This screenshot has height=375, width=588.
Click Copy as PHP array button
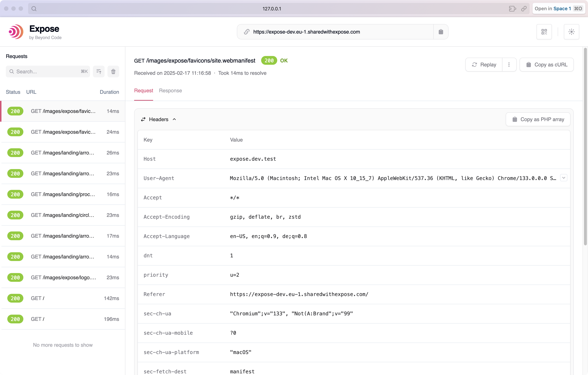pos(538,119)
